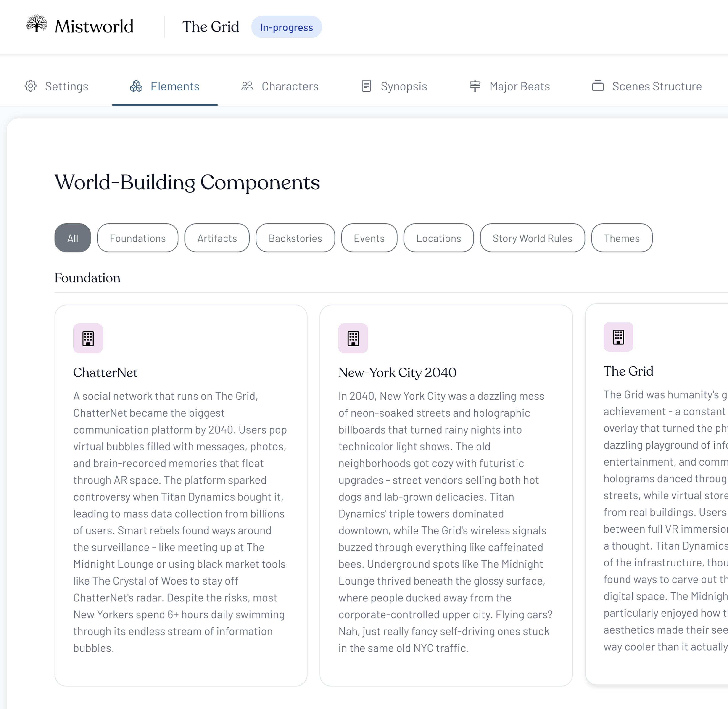Filter components by Foundations

(138, 238)
